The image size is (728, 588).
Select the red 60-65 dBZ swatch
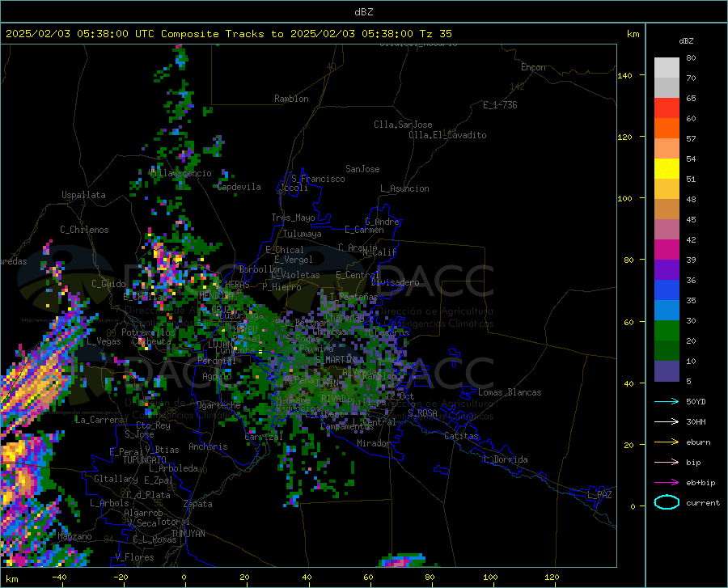(667, 108)
